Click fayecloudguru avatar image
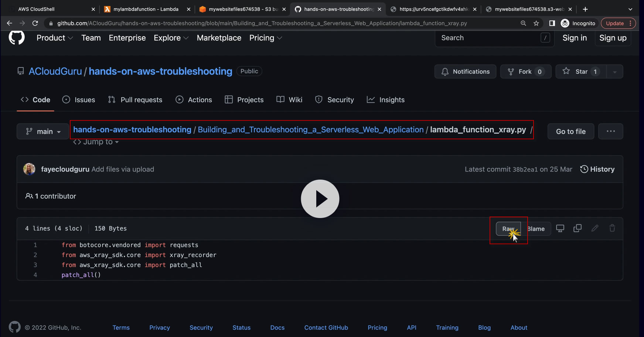This screenshot has width=644, height=337. click(x=29, y=169)
